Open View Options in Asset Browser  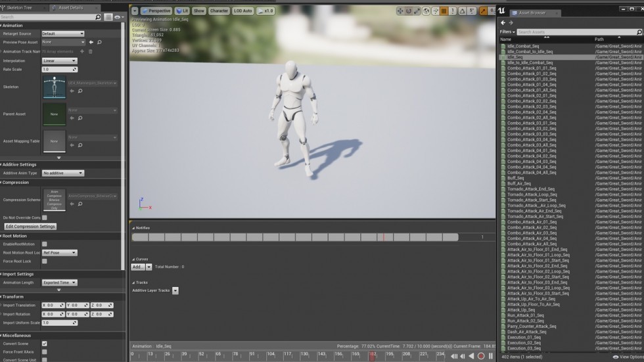click(629, 357)
